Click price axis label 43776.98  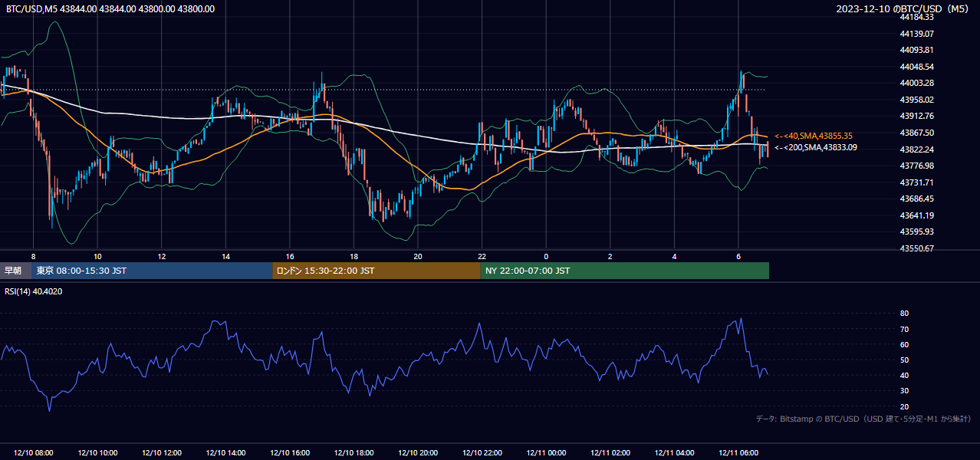tap(916, 166)
